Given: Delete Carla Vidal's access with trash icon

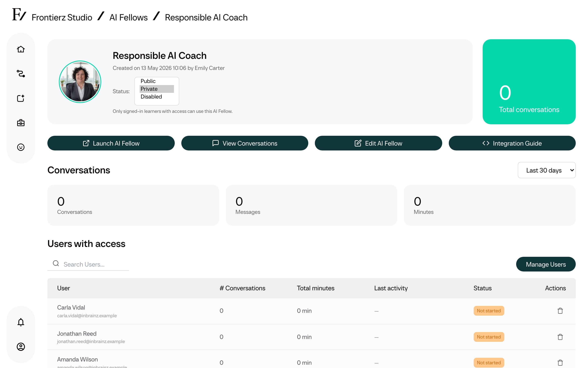Looking at the screenshot, I should point(560,311).
